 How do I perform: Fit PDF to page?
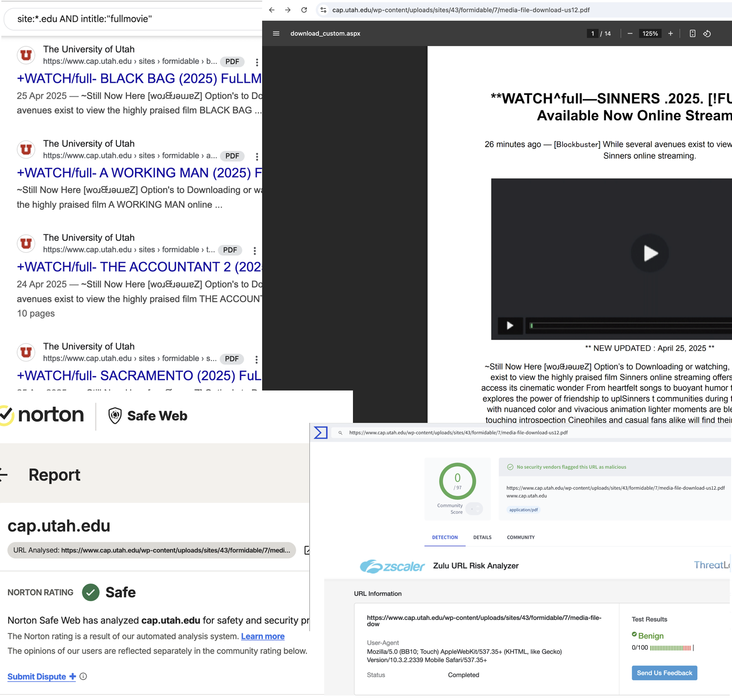coord(692,33)
